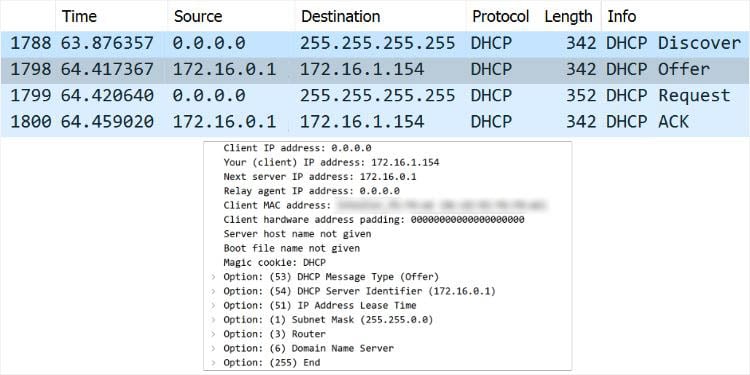
Task: Sort by the Source column header
Action: 198,16
